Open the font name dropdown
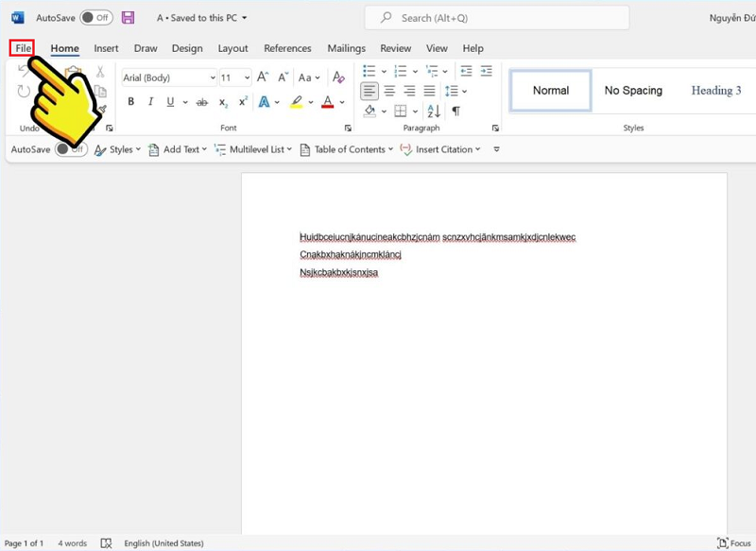This screenshot has height=551, width=756. tap(210, 77)
